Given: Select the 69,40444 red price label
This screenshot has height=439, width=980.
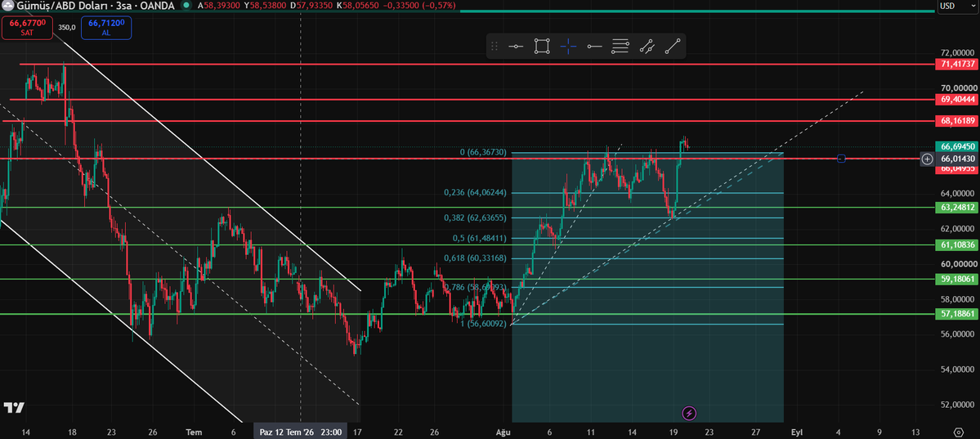Looking at the screenshot, I should tap(957, 99).
